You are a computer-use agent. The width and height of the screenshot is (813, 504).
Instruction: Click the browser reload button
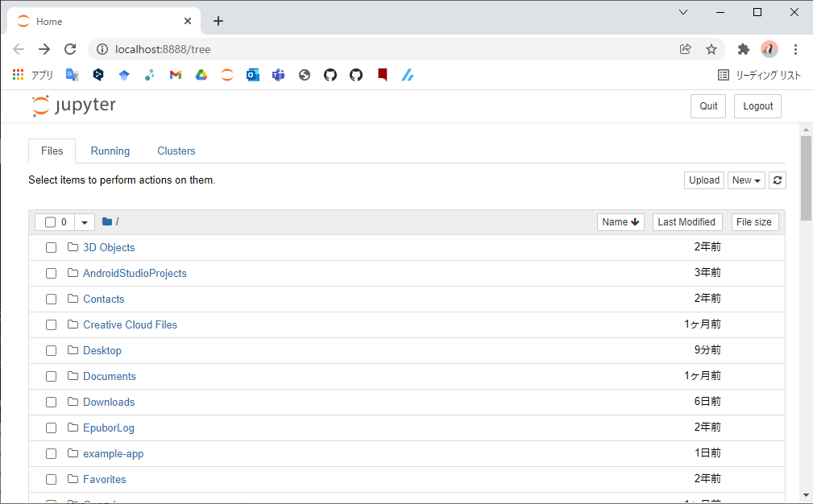tap(70, 49)
